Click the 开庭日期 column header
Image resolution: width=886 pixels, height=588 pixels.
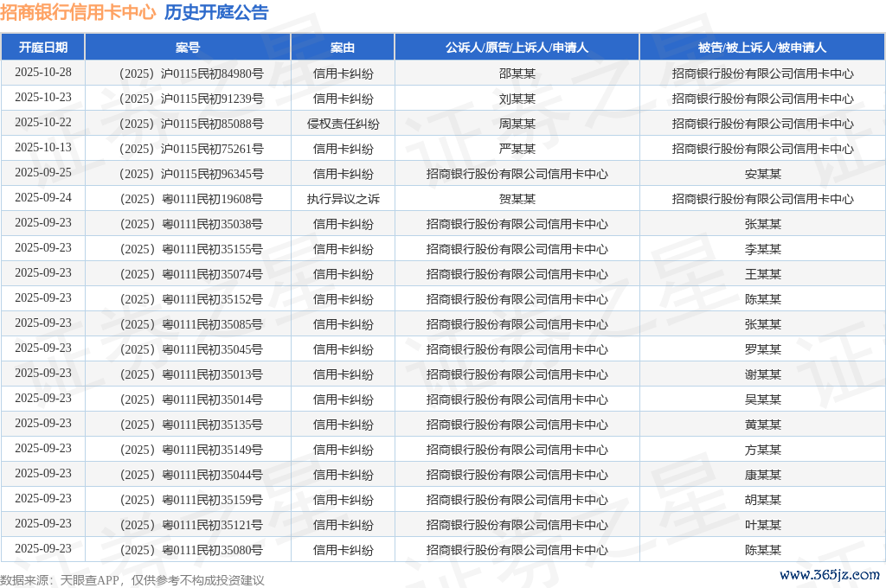click(x=43, y=48)
